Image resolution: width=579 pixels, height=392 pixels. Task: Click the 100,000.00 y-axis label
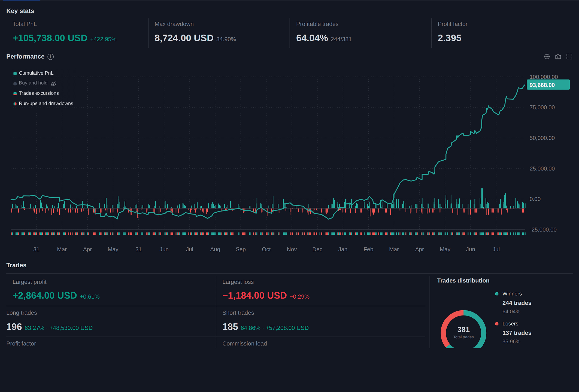(x=544, y=77)
